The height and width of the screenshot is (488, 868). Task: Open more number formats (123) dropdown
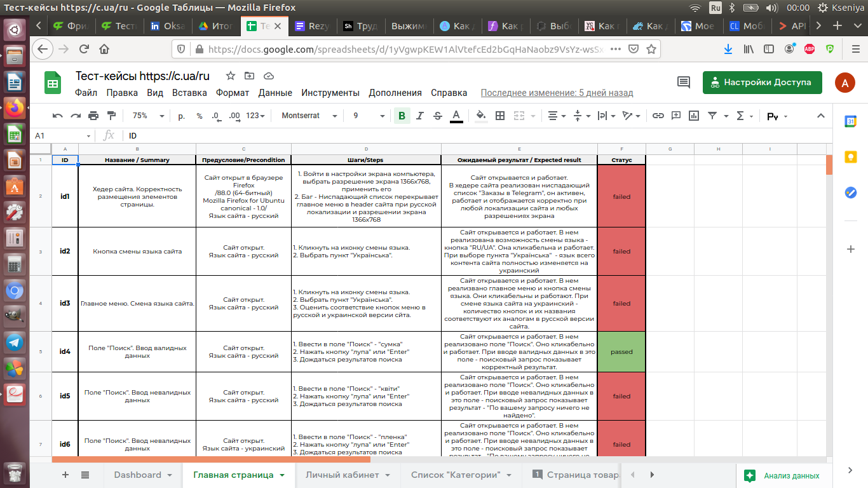(256, 116)
